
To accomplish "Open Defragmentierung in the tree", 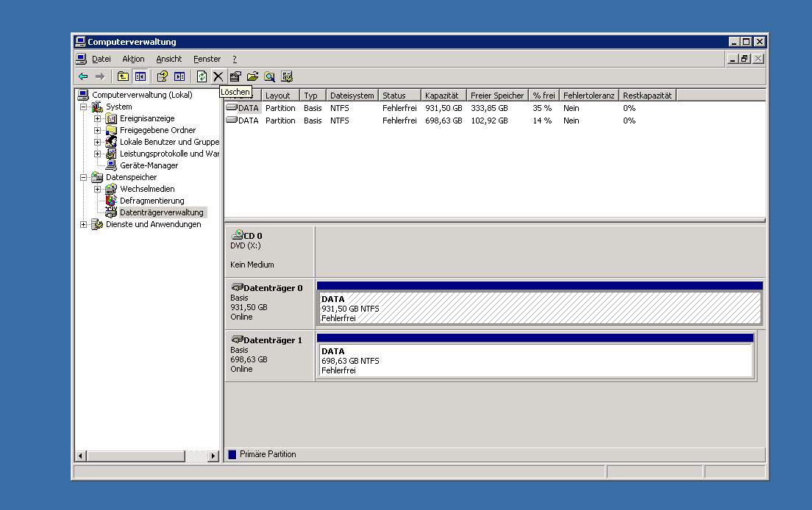I will tap(152, 201).
